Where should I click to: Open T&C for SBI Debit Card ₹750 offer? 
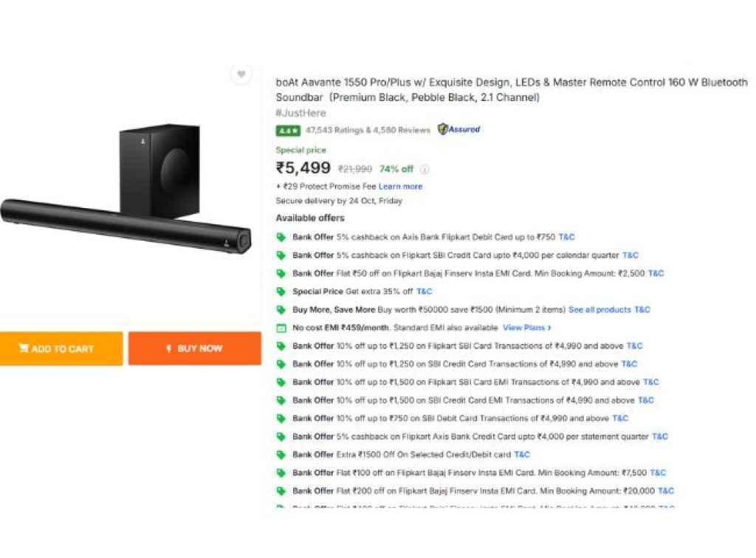pyautogui.click(x=620, y=418)
